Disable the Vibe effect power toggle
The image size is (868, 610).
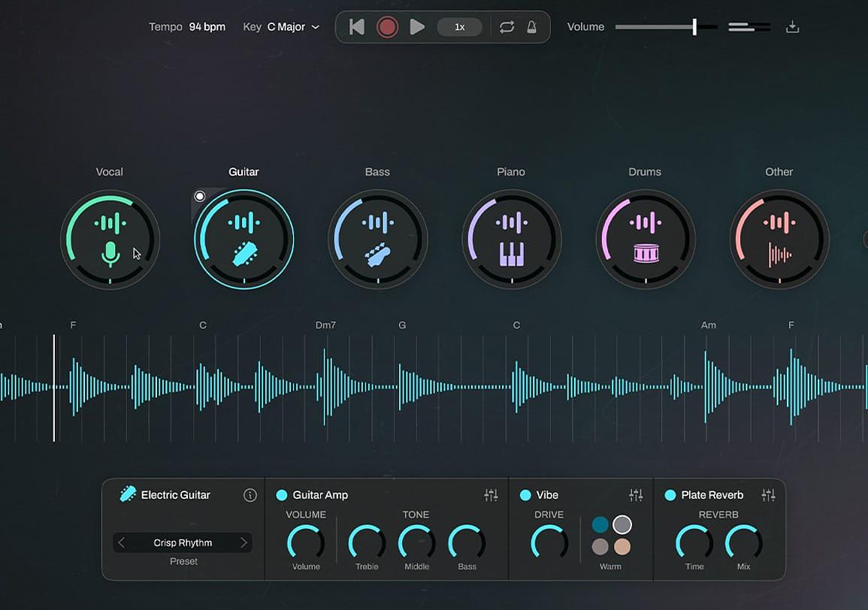[525, 495]
